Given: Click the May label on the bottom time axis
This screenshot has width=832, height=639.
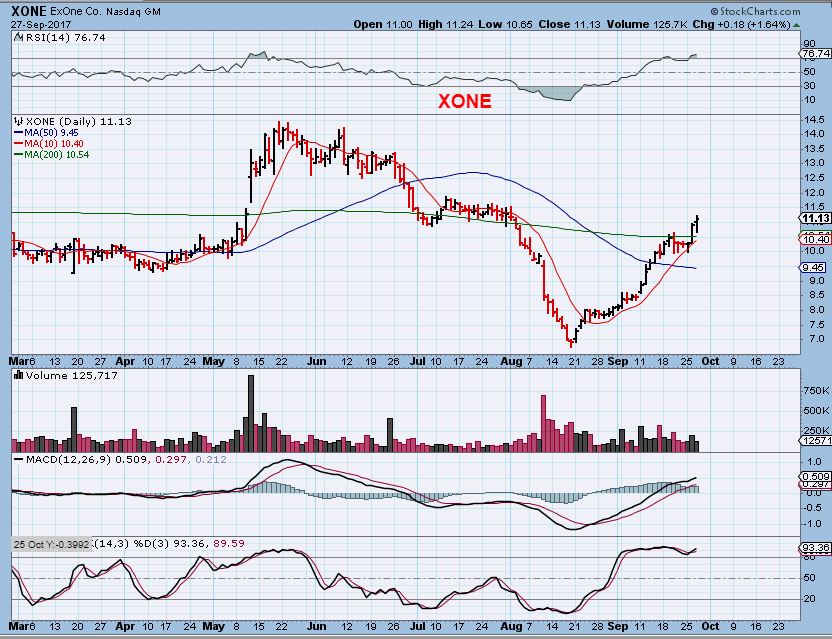Looking at the screenshot, I should (x=213, y=626).
